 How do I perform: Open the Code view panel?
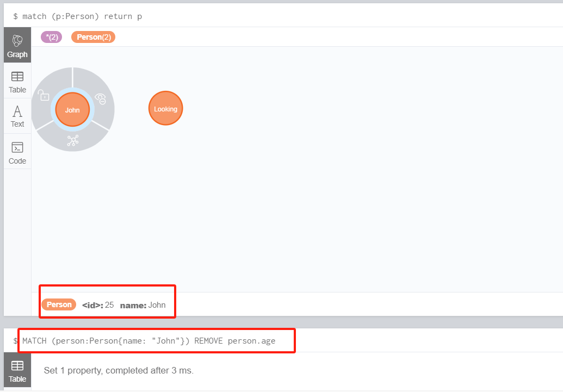click(x=17, y=152)
